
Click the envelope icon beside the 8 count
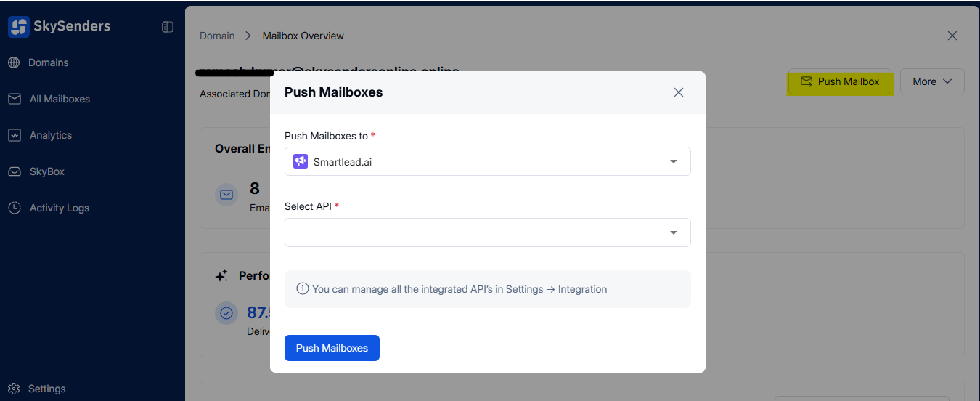point(226,195)
